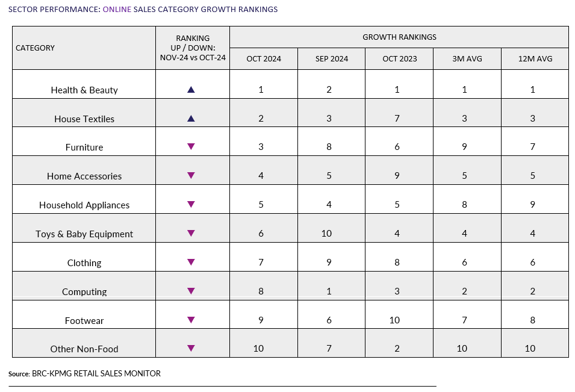The height and width of the screenshot is (392, 575).
Task: Click Other Non-Food 12M AVG value 10
Action: pos(530,349)
